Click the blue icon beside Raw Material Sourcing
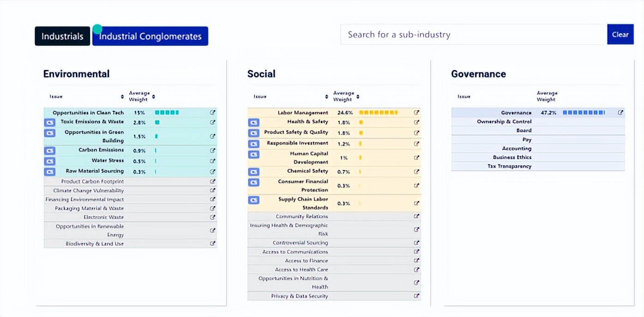Viewport: 644px width, 317px height. [x=49, y=172]
